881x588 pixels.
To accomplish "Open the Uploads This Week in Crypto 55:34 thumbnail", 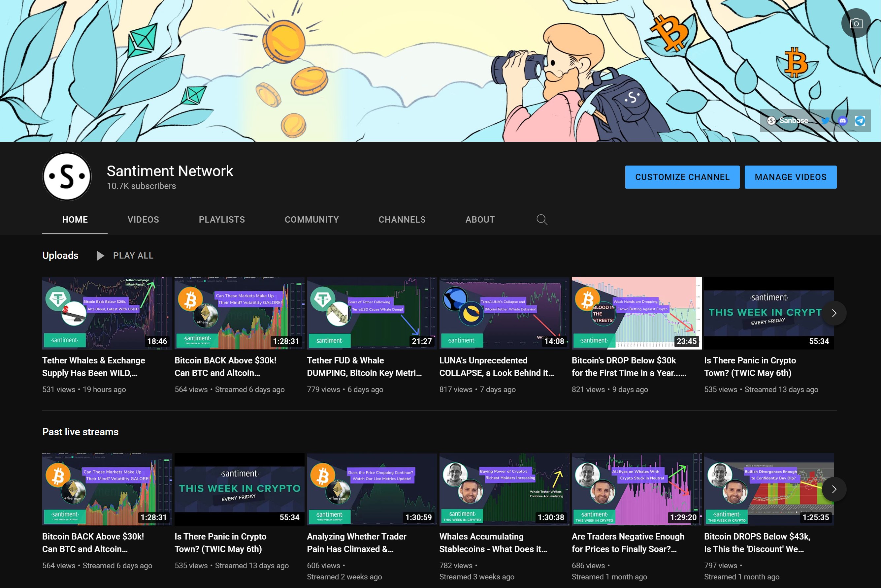I will coord(769,314).
